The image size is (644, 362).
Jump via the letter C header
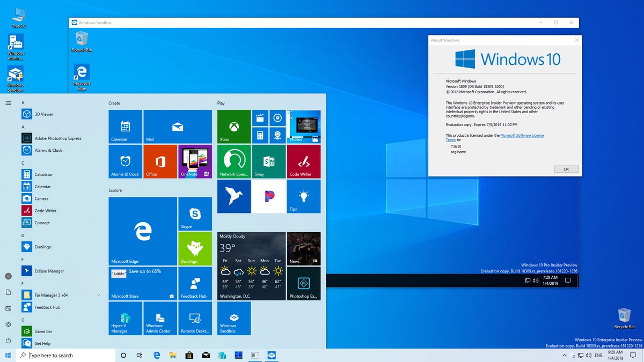click(x=23, y=163)
